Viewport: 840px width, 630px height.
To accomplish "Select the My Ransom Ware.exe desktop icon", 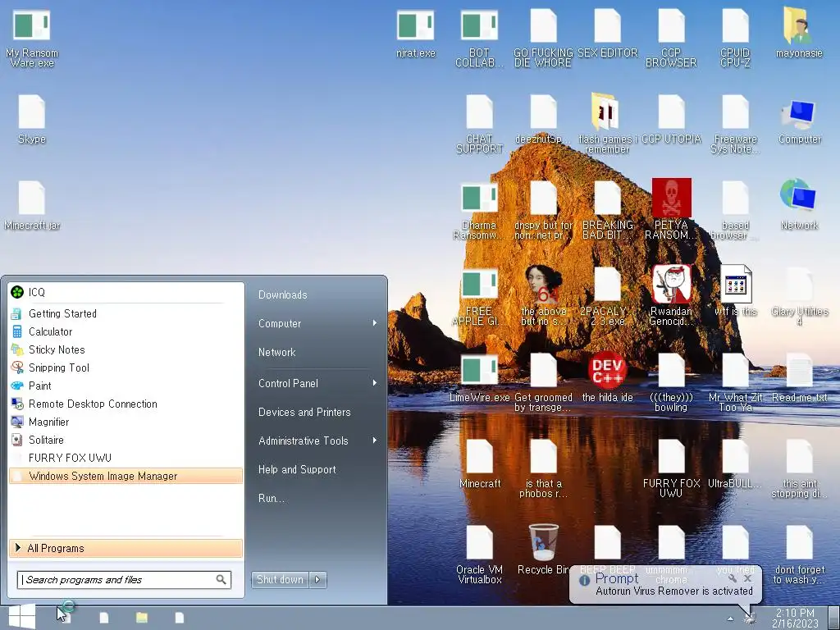I will [x=32, y=38].
